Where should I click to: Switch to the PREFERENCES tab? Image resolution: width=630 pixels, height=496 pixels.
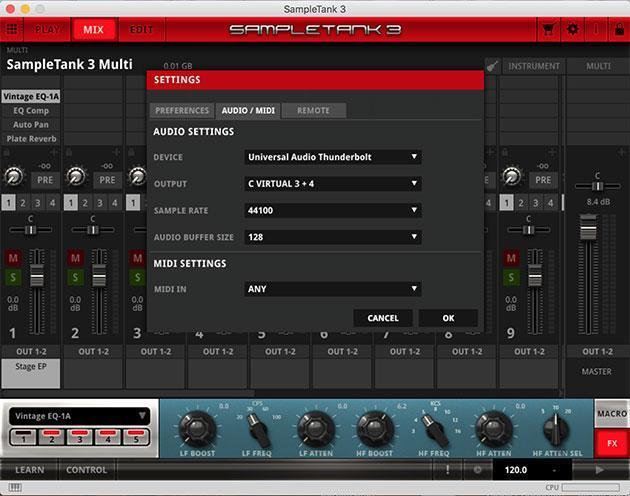(182, 111)
